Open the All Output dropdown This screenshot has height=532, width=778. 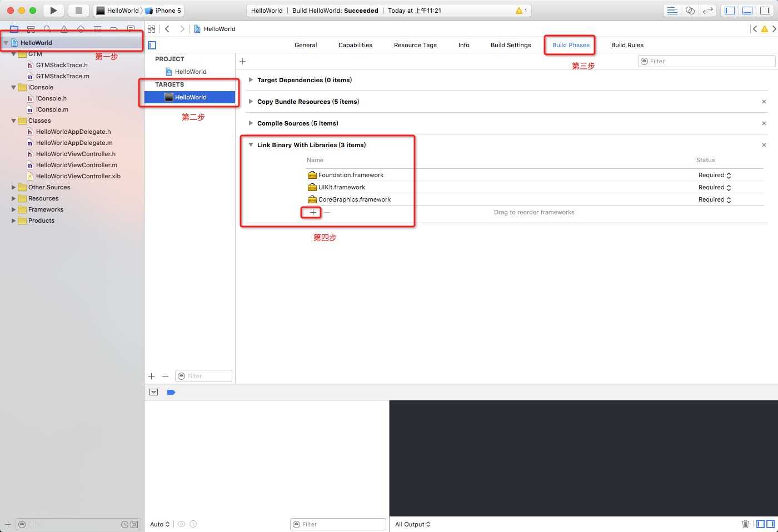point(412,524)
